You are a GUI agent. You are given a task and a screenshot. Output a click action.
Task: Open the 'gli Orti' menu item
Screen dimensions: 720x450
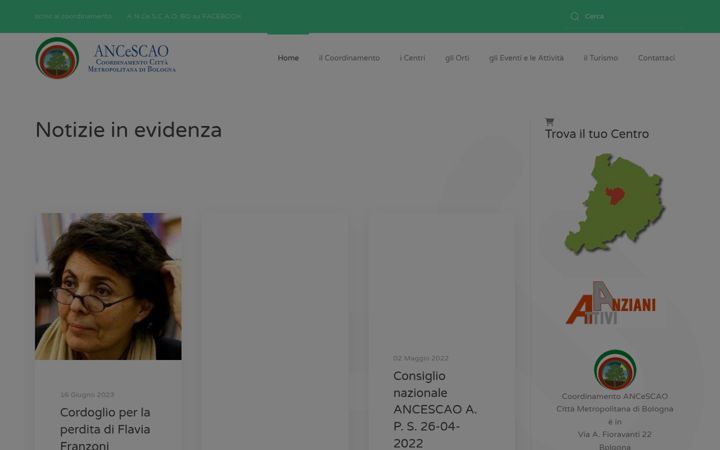(457, 58)
